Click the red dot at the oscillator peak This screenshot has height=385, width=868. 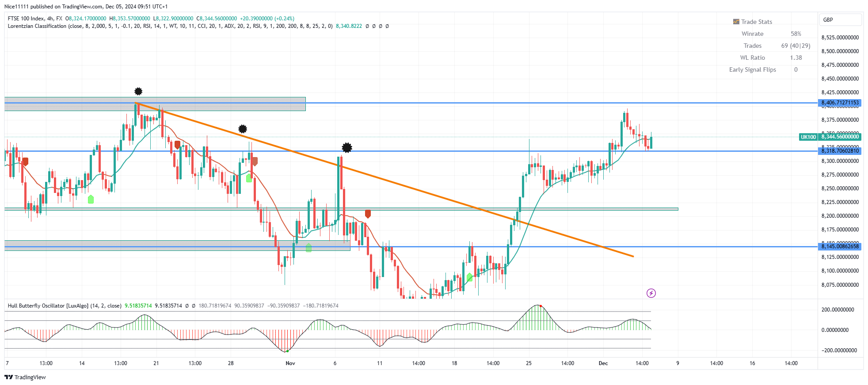point(541,306)
